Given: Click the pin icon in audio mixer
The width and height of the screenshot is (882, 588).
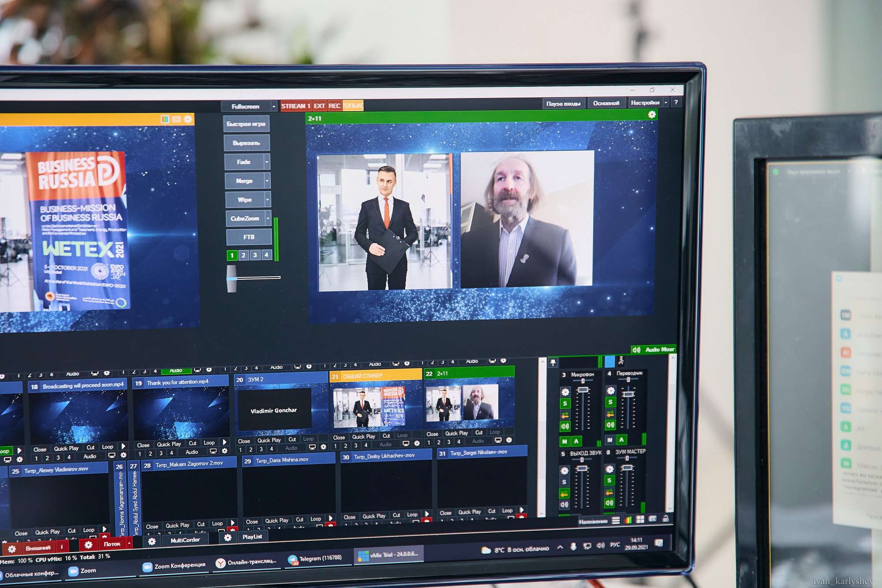Looking at the screenshot, I should tap(553, 363).
